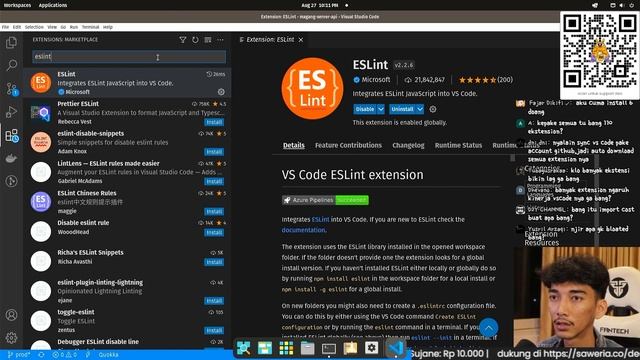640x360 pixels.
Task: Disable the ESLint extension
Action: click(x=365, y=109)
